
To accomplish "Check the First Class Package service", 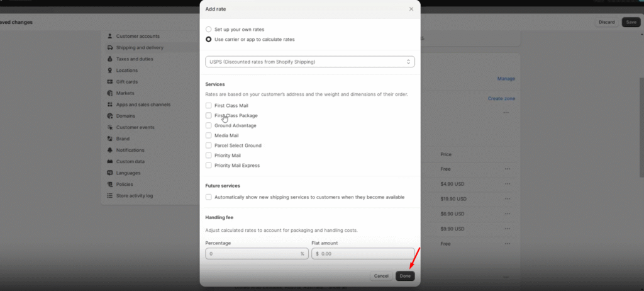I will point(209,116).
